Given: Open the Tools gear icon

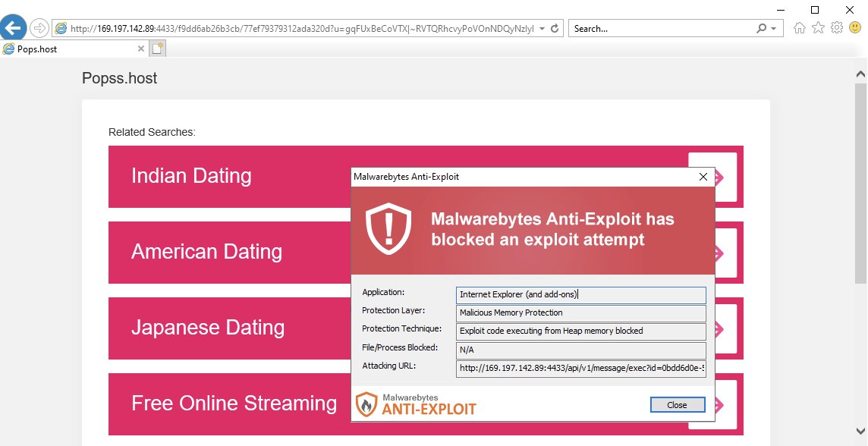Looking at the screenshot, I should 837,27.
